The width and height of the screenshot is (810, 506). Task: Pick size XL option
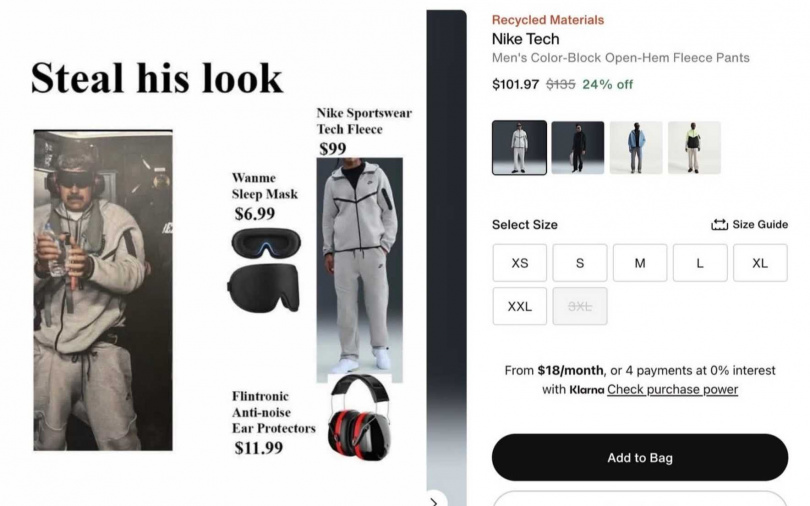[760, 263]
